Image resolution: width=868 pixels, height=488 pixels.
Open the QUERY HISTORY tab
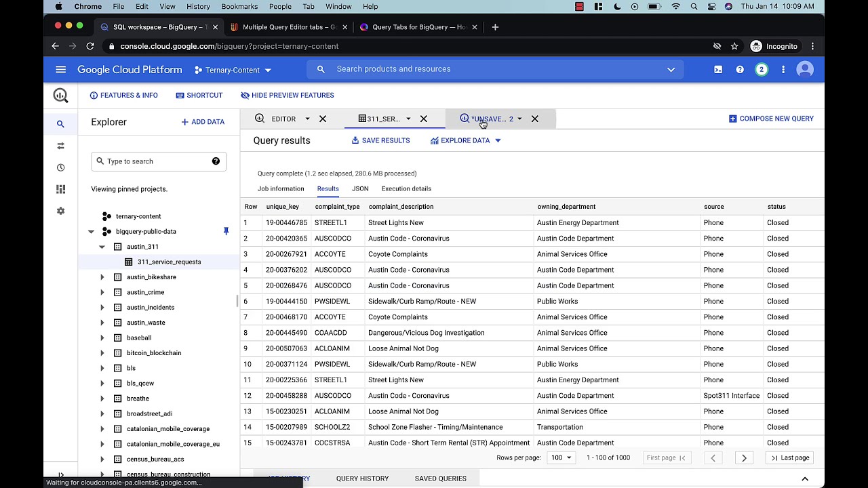coord(362,479)
